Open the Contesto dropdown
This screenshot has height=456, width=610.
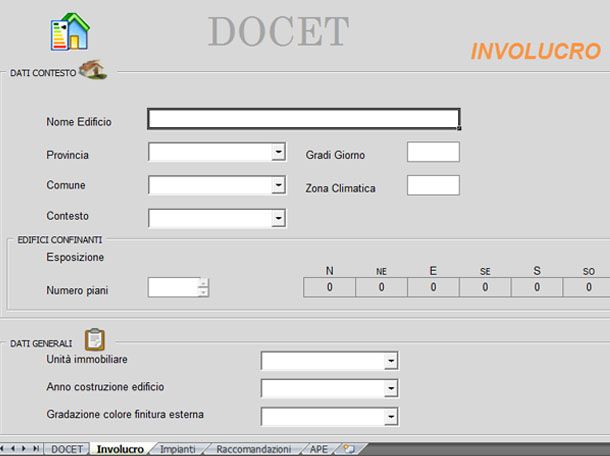[279, 218]
